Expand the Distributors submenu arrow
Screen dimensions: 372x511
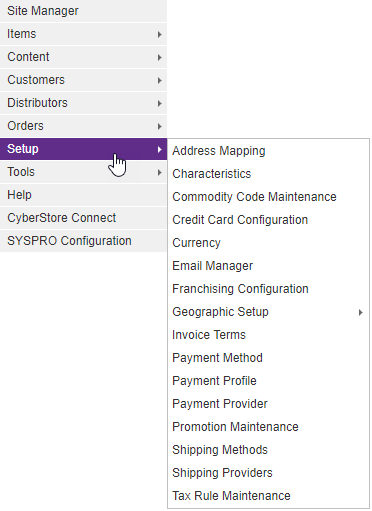click(160, 103)
